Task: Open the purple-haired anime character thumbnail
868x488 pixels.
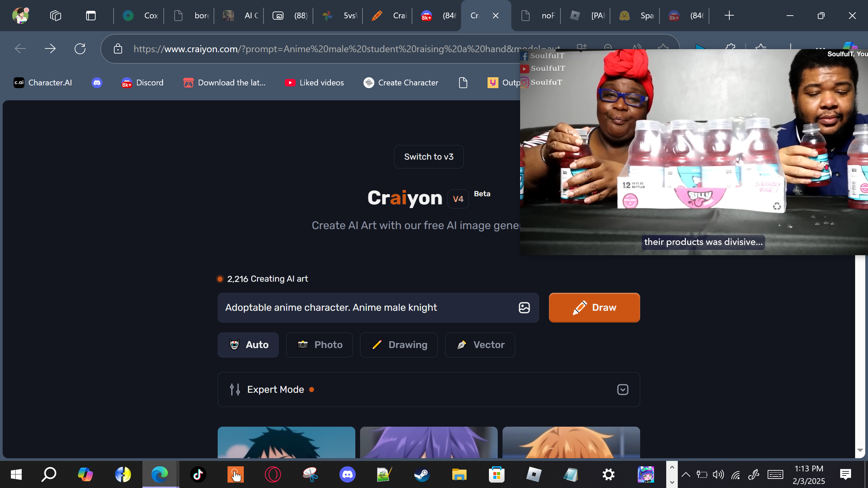Action: (429, 442)
